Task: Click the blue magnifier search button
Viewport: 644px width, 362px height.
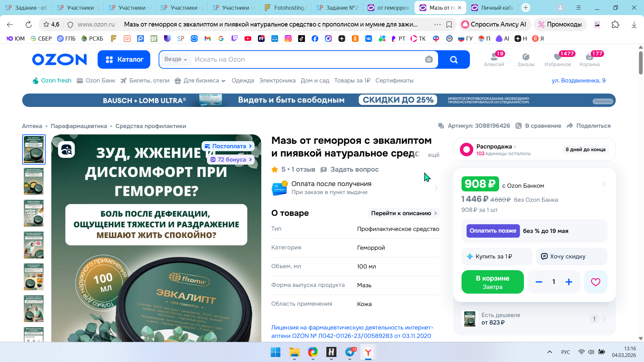Action: click(x=453, y=60)
